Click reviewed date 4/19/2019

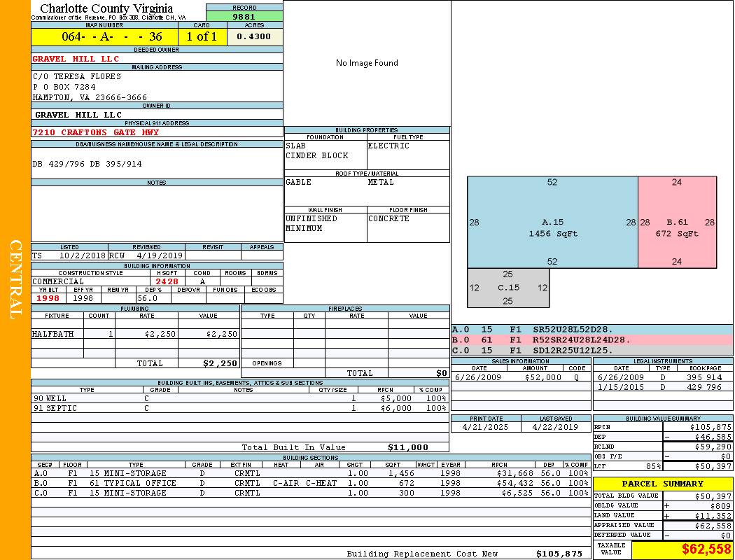tap(160, 256)
